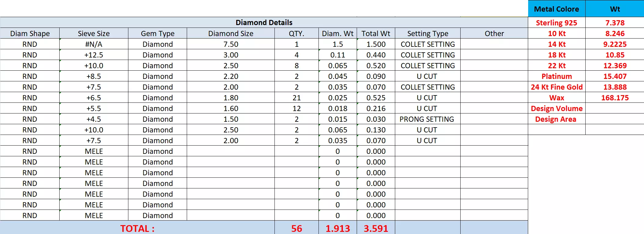Select the Design Volume label cell

pos(556,109)
